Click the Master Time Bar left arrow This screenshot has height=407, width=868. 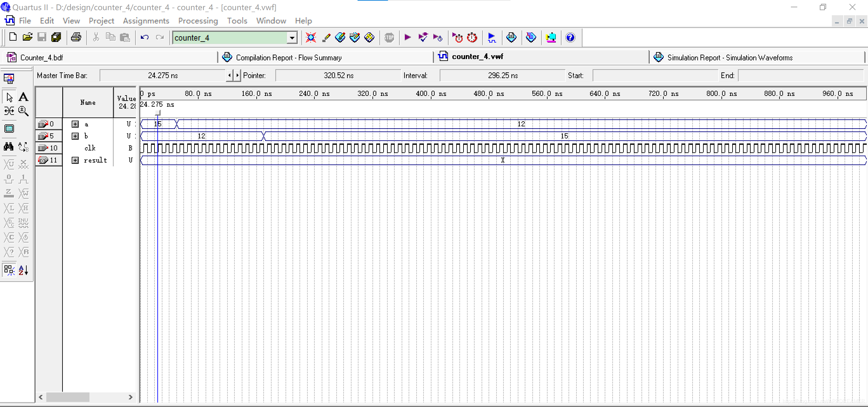229,76
